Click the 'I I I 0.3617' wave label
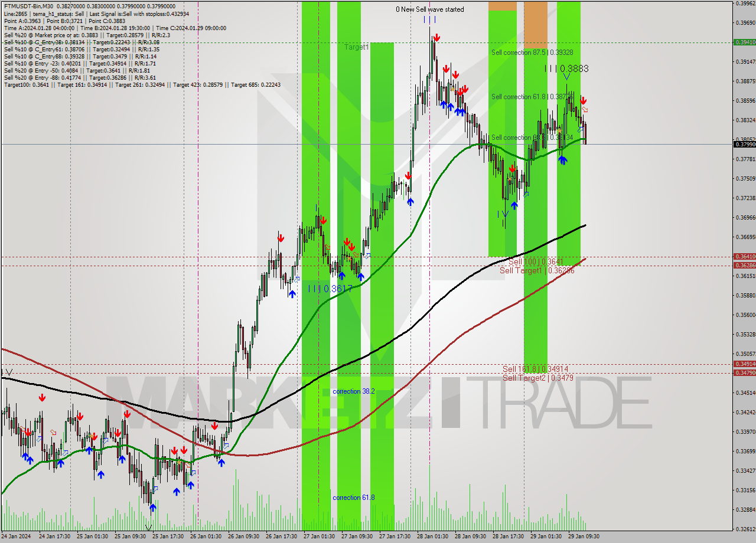The height and width of the screenshot is (543, 756). pos(330,289)
